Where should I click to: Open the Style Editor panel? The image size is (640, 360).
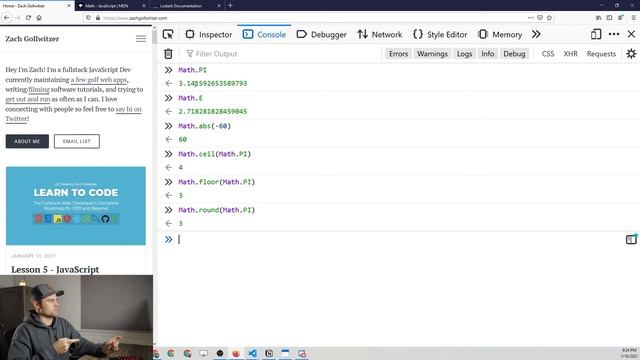[440, 34]
